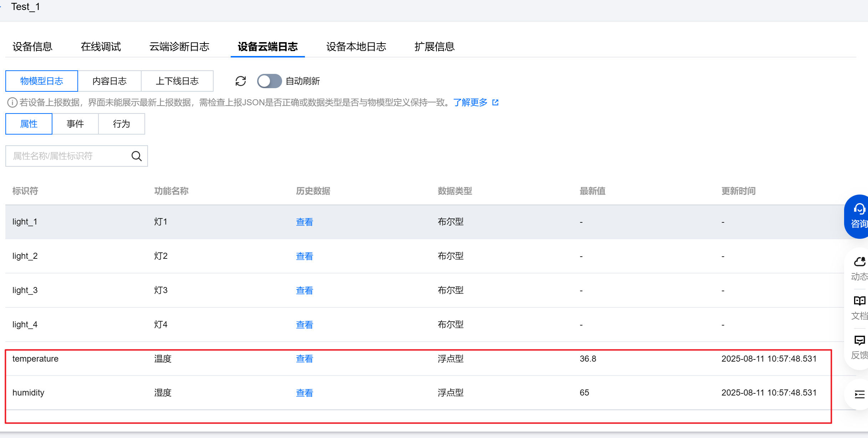Enable the 自动刷新 toggle switch
The width and height of the screenshot is (868, 438).
coord(269,81)
